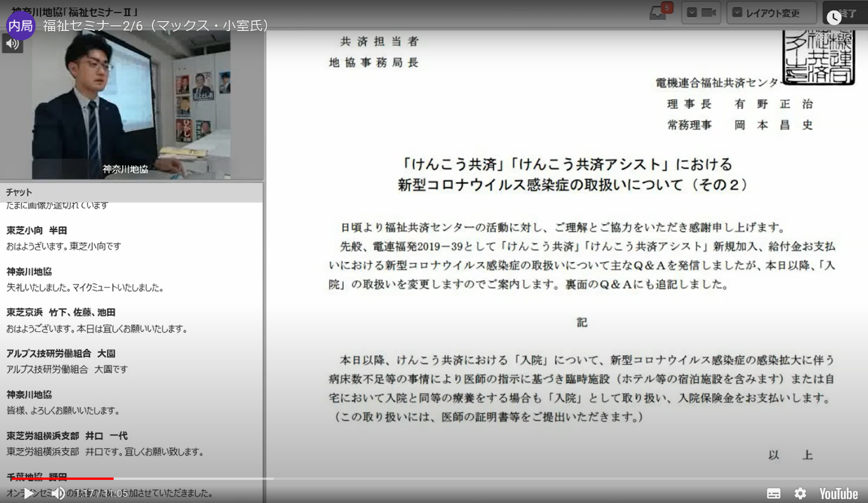Seek along the red video progress bar

pos(62,479)
